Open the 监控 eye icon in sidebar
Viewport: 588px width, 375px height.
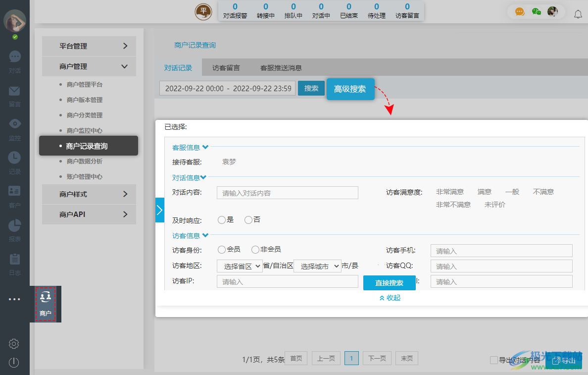14,124
